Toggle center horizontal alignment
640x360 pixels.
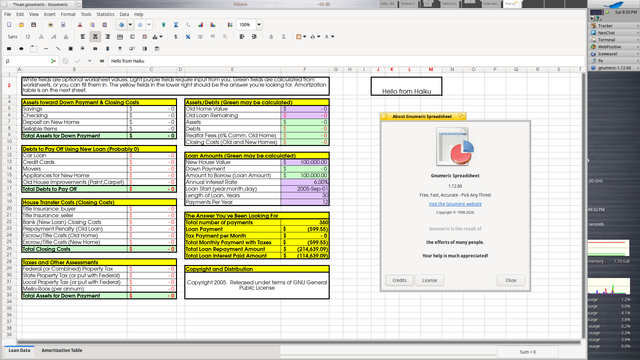point(95,37)
